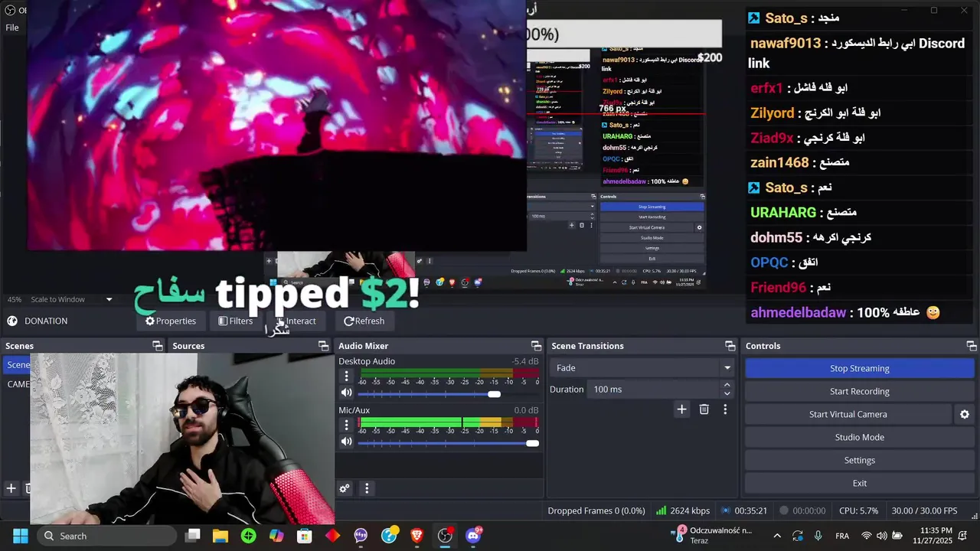Refresh the DONATION browser source

[364, 321]
